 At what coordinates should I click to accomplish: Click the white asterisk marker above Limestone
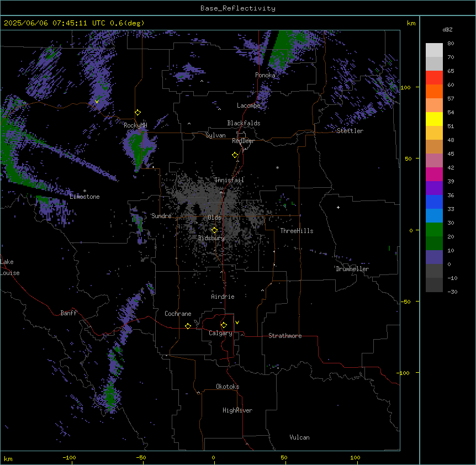click(x=84, y=191)
